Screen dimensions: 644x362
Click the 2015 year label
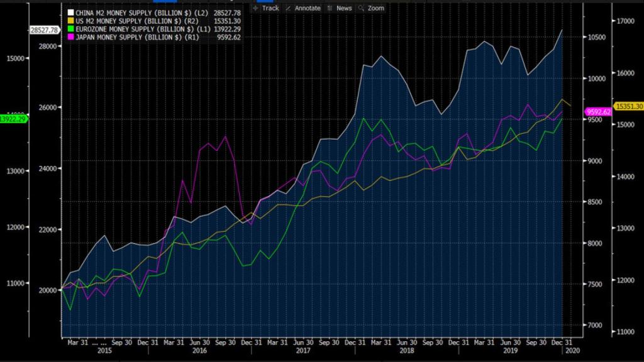tap(104, 351)
